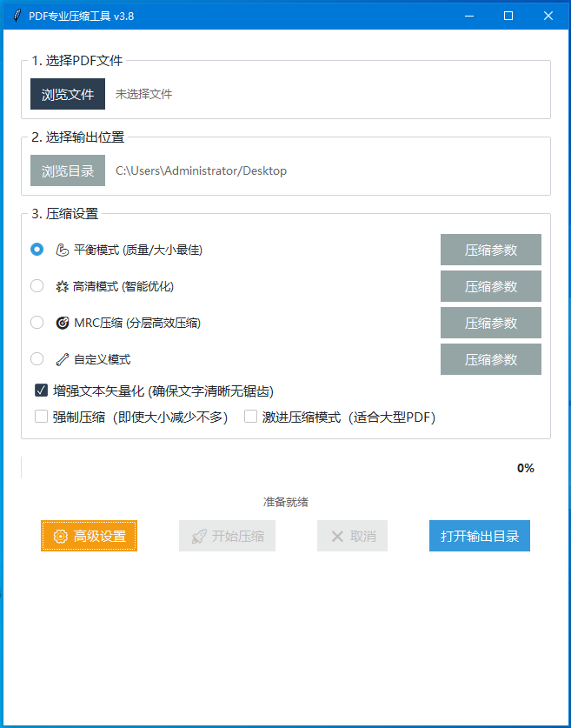Click the wrench icon beside 自定义模式
The height and width of the screenshot is (728, 571).
point(62,359)
